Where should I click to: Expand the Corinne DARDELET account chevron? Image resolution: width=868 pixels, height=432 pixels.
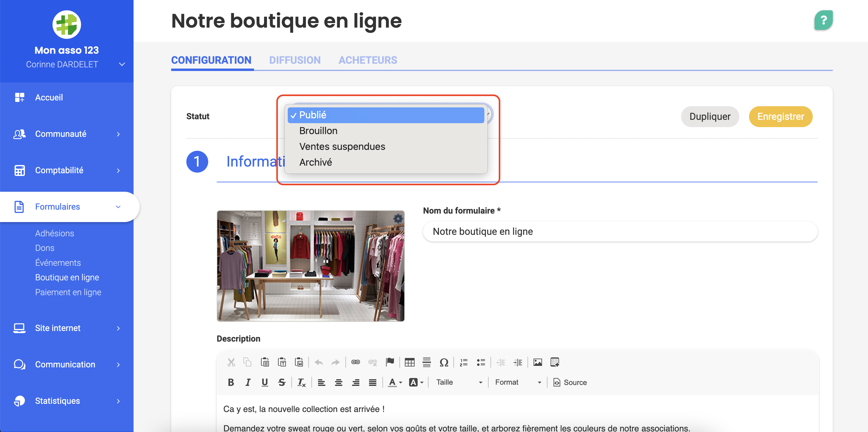point(122,64)
